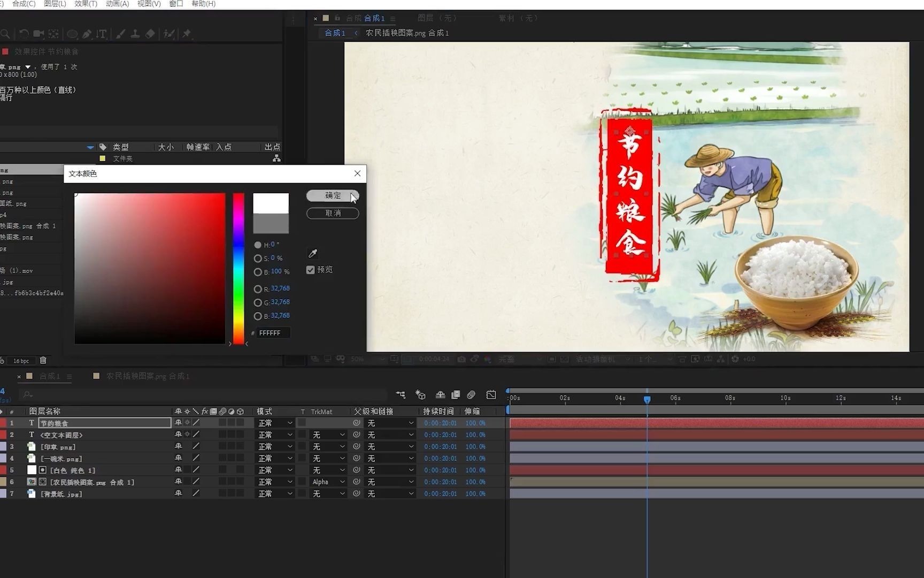This screenshot has width=924, height=578.
Task: Click the label tag column icon in project panel
Action: point(103,147)
